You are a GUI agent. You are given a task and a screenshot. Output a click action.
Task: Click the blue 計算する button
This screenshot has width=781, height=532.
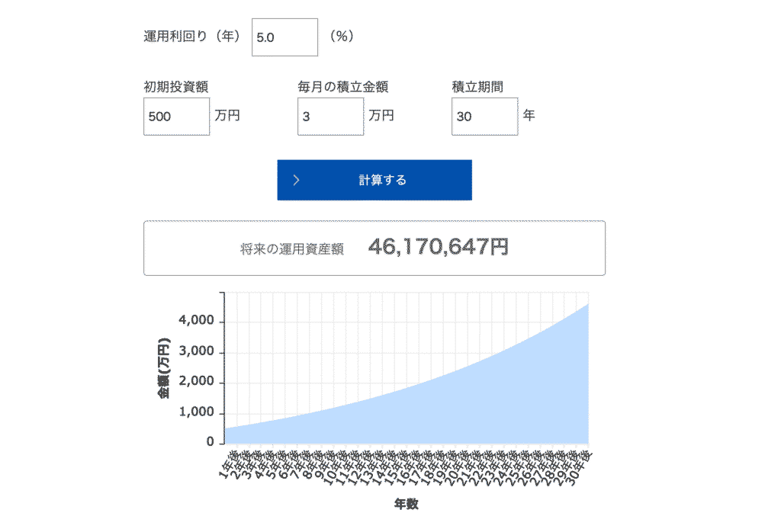pos(374,180)
